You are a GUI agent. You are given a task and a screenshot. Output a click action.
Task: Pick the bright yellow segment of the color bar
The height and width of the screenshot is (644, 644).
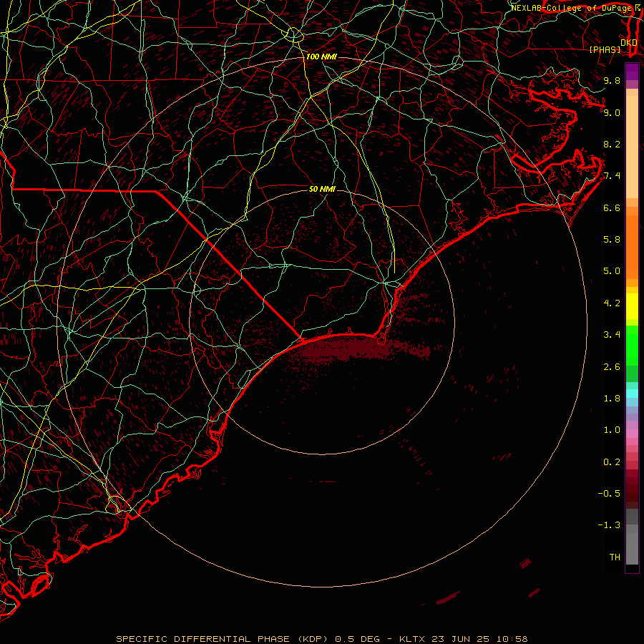coord(632,306)
